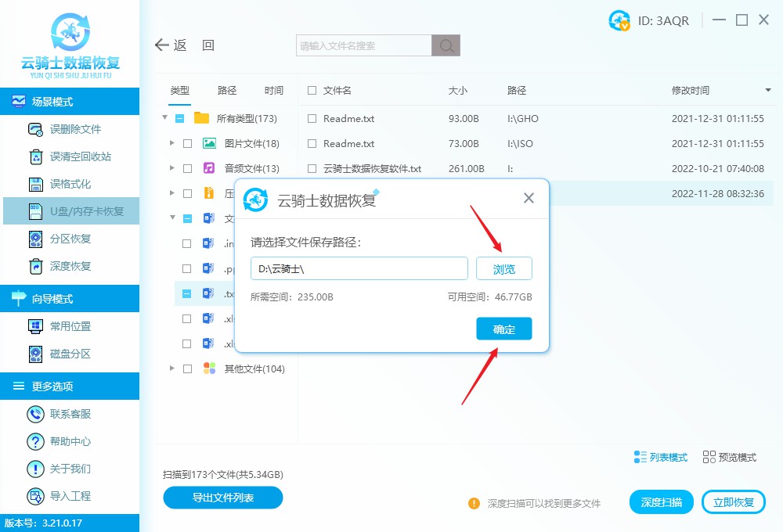Check the 图片文件(18) checkbox
The image size is (783, 532).
(x=186, y=143)
